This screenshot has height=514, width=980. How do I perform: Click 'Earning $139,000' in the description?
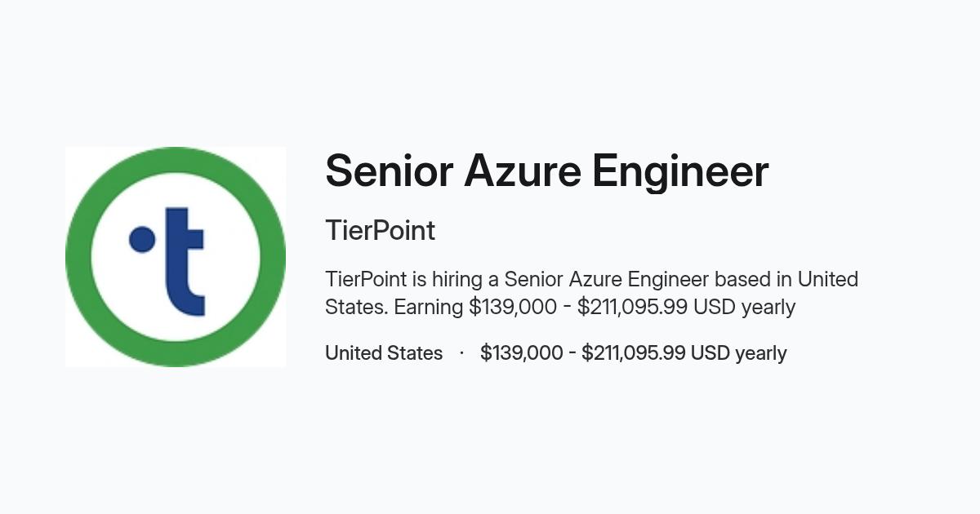click(470, 307)
